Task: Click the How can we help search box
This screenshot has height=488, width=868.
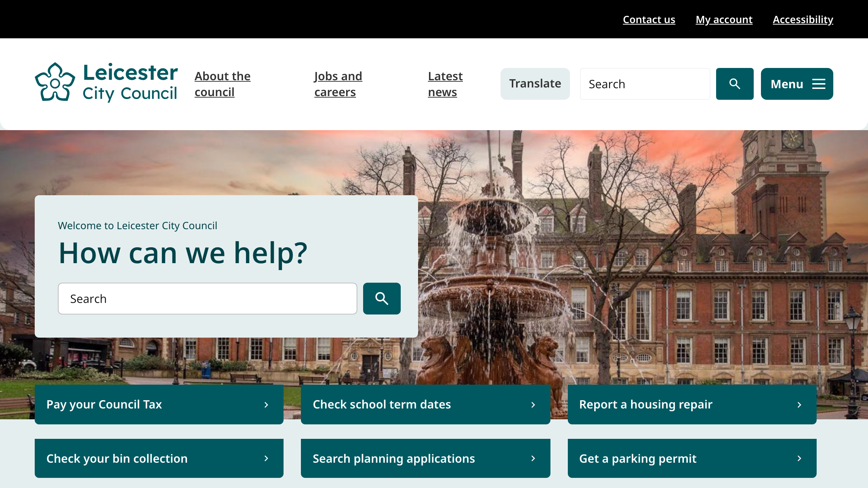Action: pos(207,299)
